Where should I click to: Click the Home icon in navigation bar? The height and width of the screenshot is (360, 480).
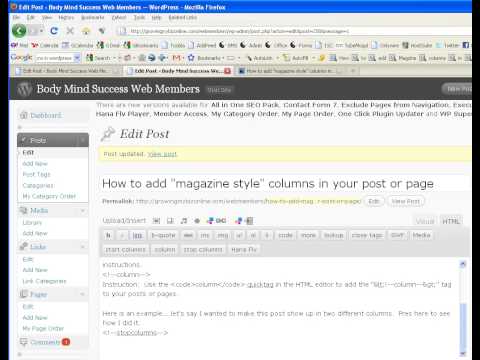point(86,31)
